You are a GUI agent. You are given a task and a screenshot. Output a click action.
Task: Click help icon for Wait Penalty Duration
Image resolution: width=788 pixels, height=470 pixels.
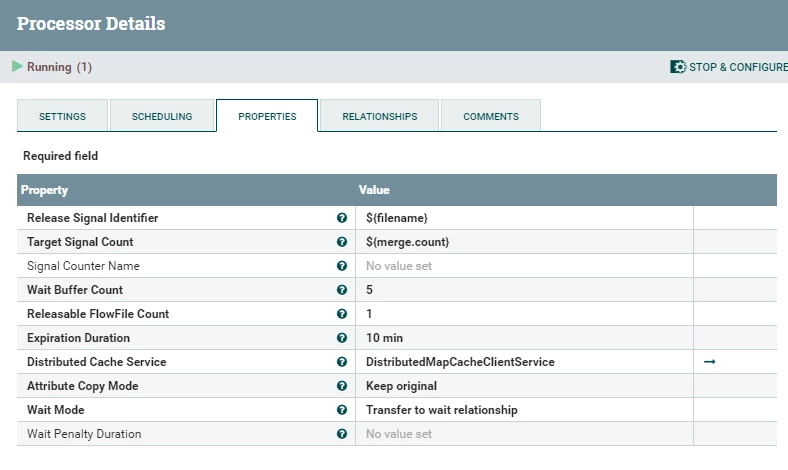coord(342,434)
